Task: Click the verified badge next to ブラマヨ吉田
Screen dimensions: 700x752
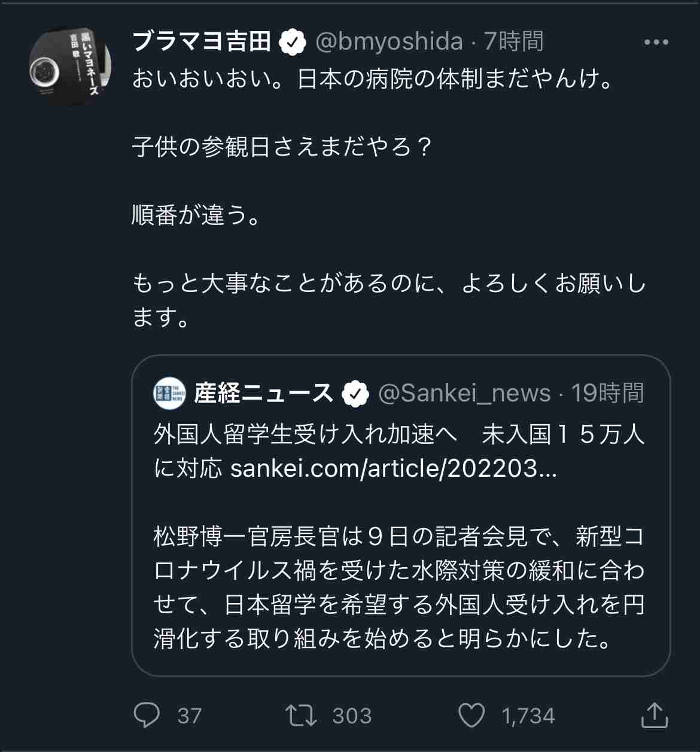Action: click(293, 42)
